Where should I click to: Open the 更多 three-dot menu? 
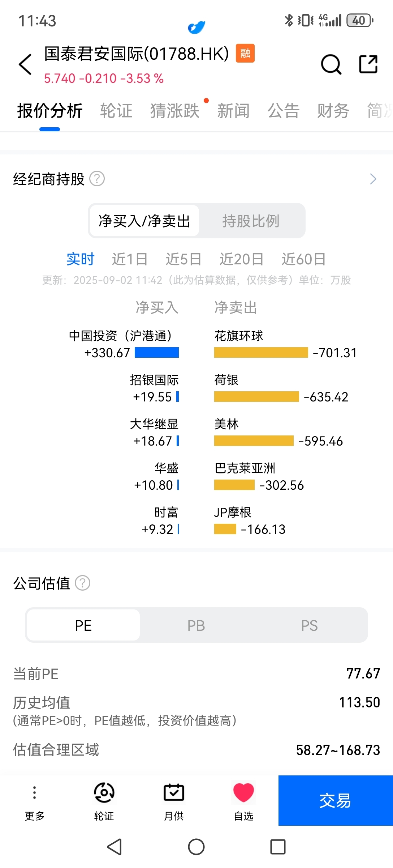click(35, 792)
